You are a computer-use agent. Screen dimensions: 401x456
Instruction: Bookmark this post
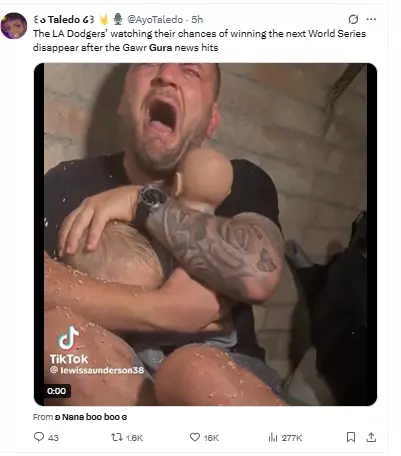351,437
